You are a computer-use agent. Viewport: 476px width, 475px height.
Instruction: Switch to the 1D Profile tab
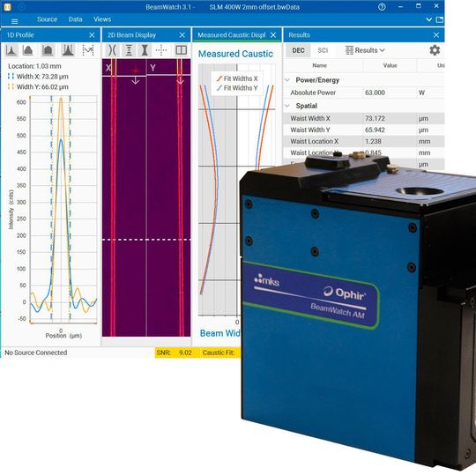(x=20, y=35)
